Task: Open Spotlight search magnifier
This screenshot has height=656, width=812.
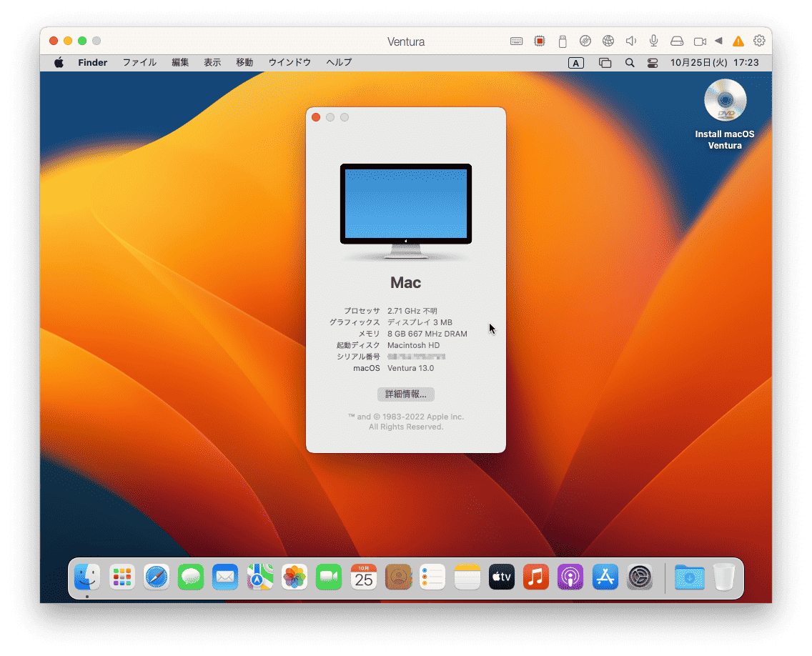Action: pyautogui.click(x=629, y=63)
